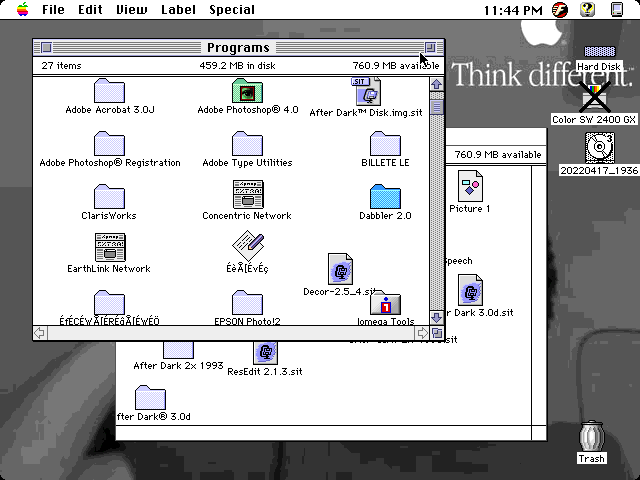This screenshot has width=640, height=480.
Task: Open Adobe Photoshop Registration folder
Action: 109,144
